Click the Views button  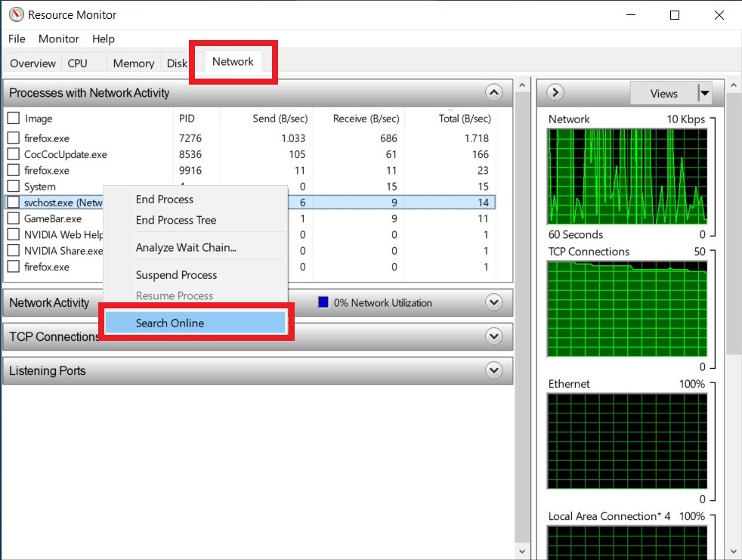click(664, 93)
